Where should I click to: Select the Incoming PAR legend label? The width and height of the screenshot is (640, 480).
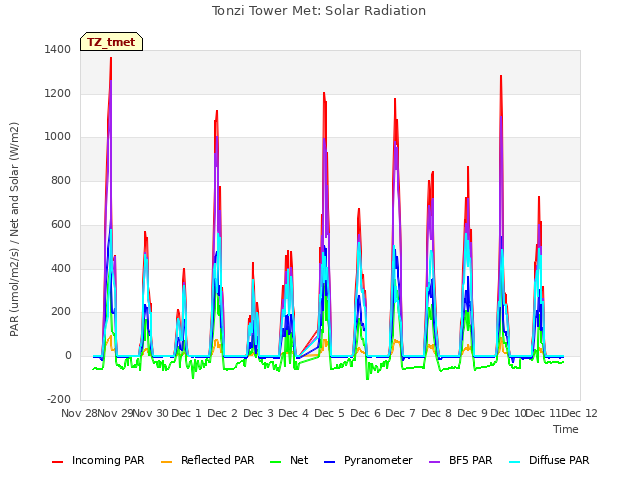108,460
